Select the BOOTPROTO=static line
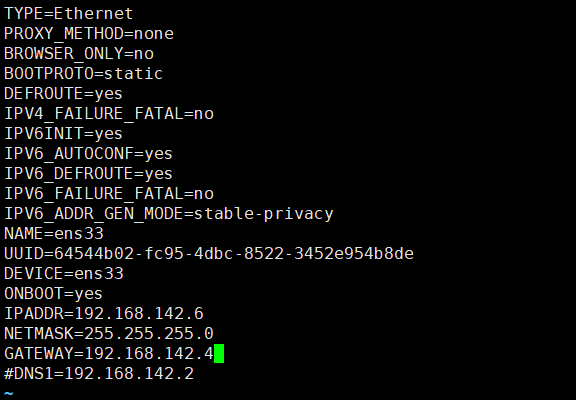Image resolution: width=576 pixels, height=400 pixels. (83, 73)
